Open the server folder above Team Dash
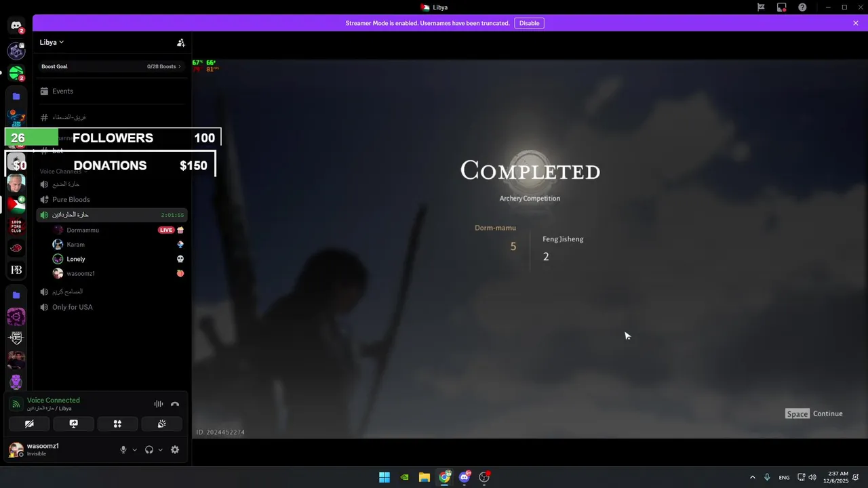868x488 pixels. [x=16, y=96]
